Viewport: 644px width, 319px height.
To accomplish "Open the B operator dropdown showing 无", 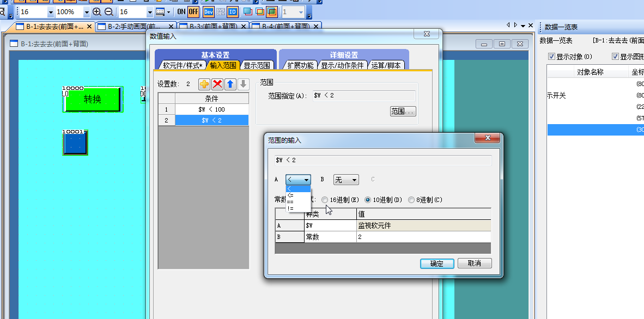I will [346, 180].
